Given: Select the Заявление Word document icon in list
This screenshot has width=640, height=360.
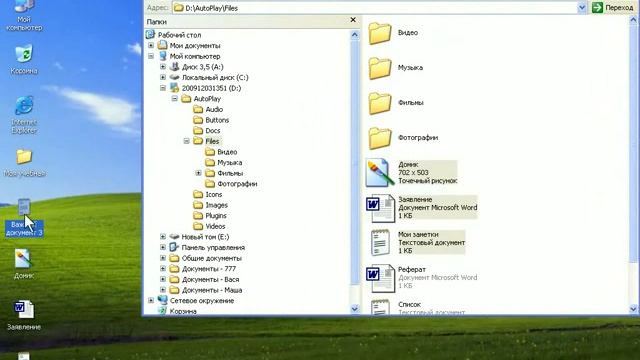Looking at the screenshot, I should click(380, 208).
